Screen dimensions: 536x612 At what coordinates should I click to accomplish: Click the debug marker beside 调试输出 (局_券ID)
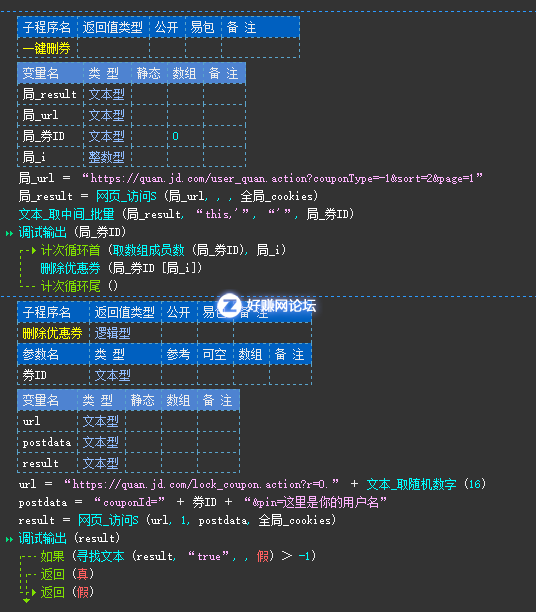9,233
